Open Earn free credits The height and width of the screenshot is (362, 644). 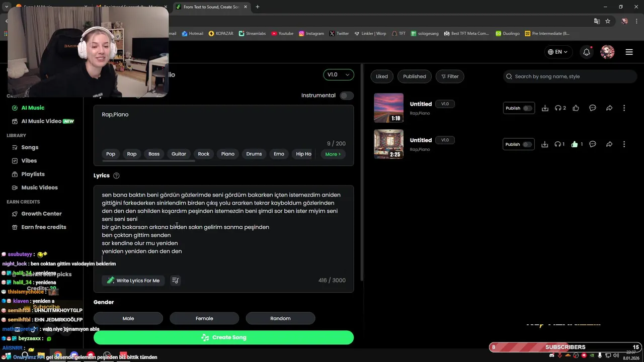point(43,227)
